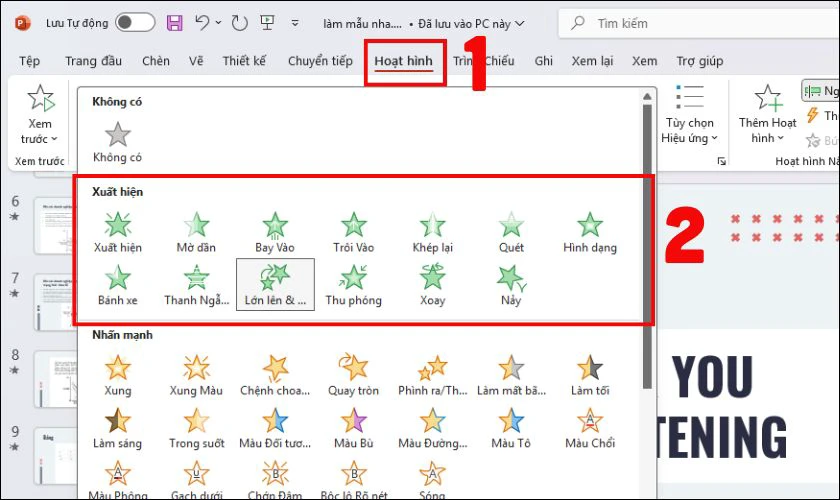This screenshot has width=840, height=500.
Task: Select the Trôi Vào float-in effect
Action: pos(354,233)
